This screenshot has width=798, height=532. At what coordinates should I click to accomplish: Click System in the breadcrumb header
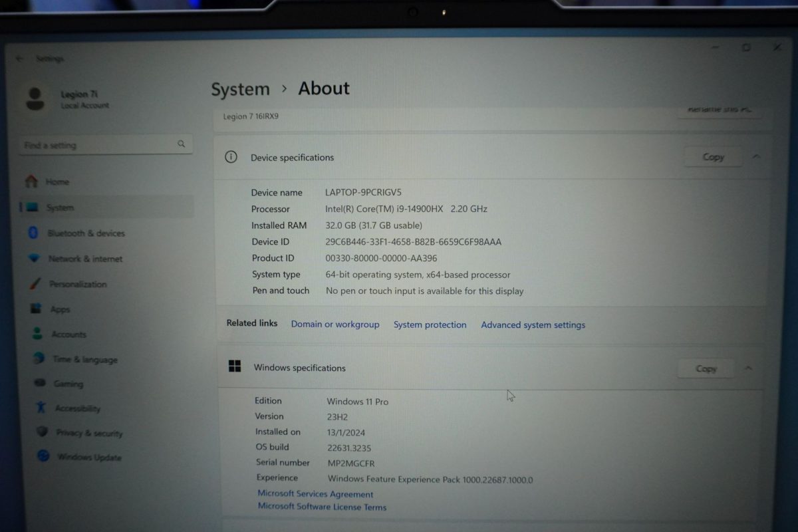(240, 88)
